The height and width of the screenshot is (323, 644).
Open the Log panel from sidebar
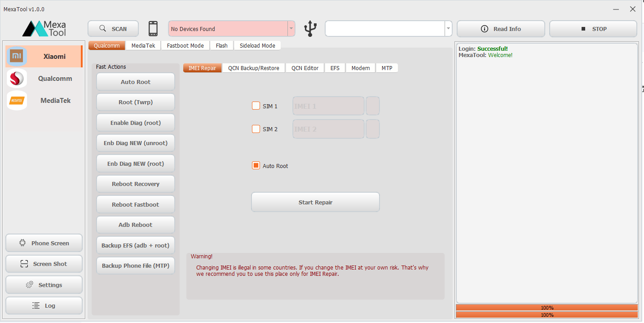click(44, 305)
